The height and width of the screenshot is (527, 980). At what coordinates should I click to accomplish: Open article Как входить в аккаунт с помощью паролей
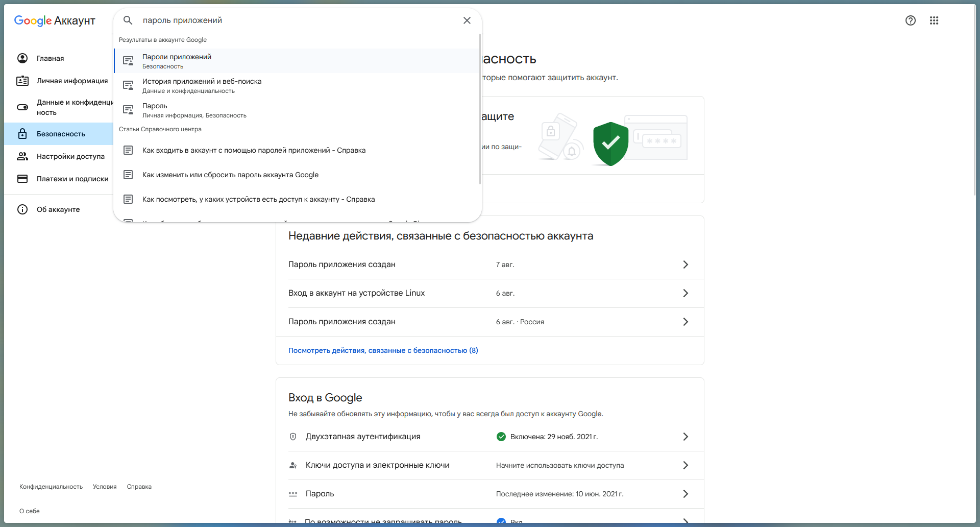coord(297,150)
